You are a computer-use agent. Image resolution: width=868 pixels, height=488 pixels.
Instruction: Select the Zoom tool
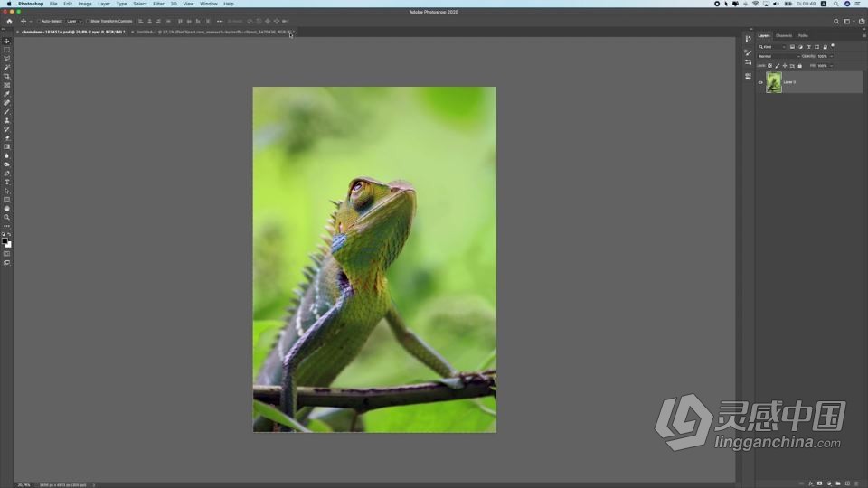[6, 218]
